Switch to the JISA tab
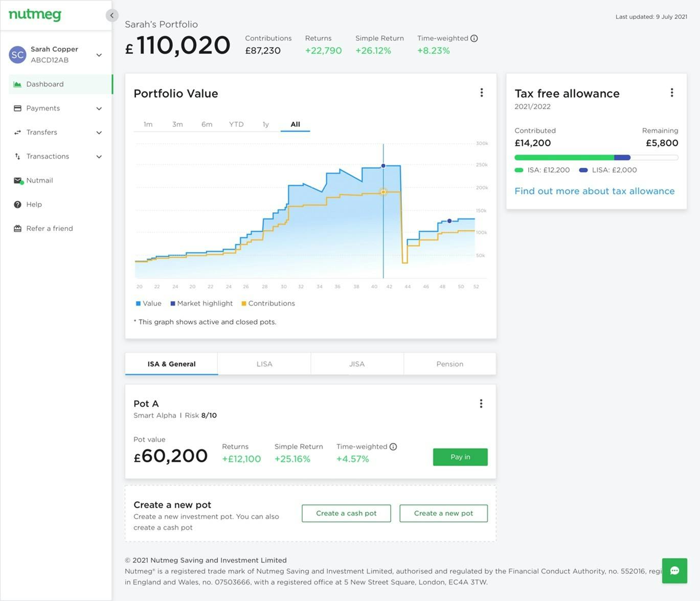700x601 pixels. tap(357, 364)
